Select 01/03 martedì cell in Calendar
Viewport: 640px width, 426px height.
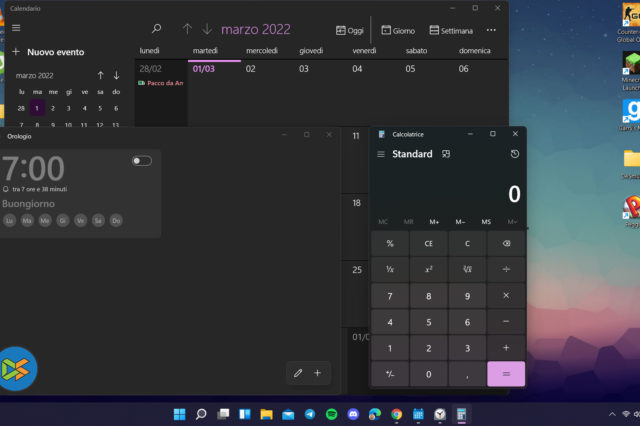[x=214, y=93]
